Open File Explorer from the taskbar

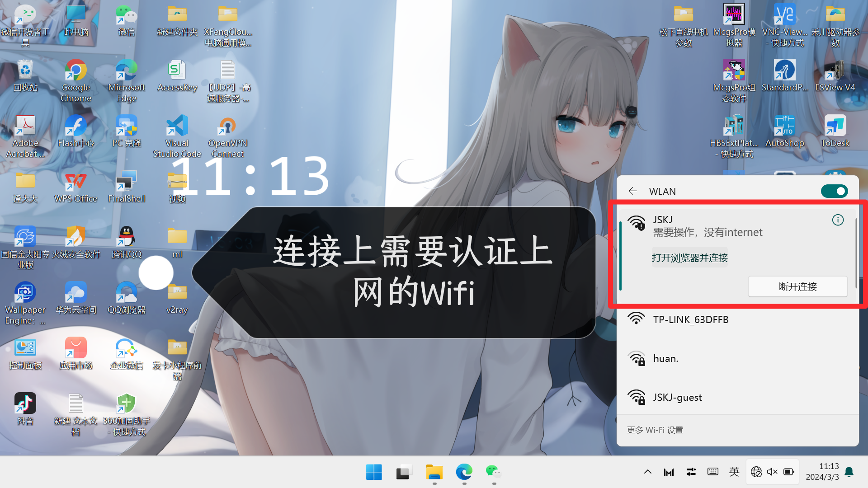click(x=434, y=472)
